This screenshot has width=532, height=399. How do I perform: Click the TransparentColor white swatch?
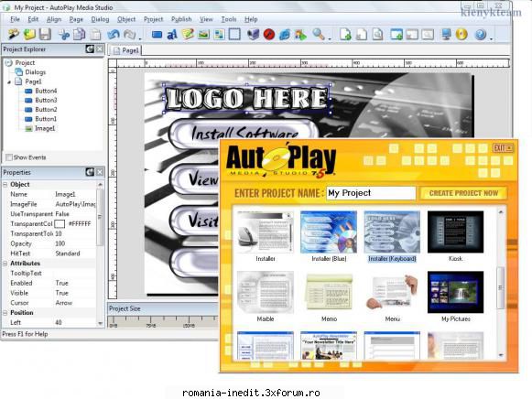click(x=60, y=223)
